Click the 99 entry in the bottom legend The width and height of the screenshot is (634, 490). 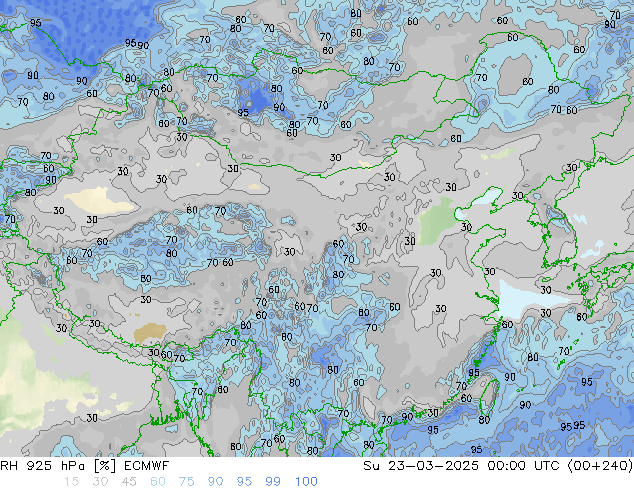273,482
